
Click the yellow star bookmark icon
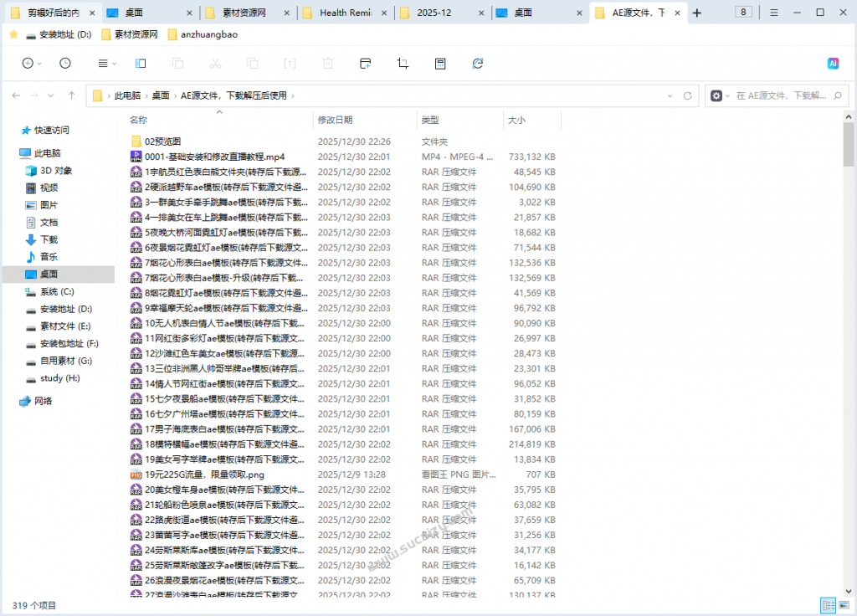click(13, 34)
